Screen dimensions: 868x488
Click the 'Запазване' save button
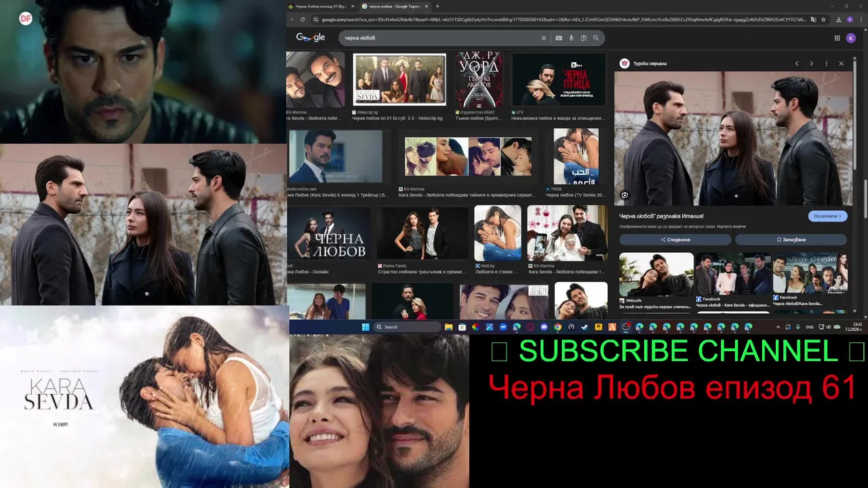791,239
